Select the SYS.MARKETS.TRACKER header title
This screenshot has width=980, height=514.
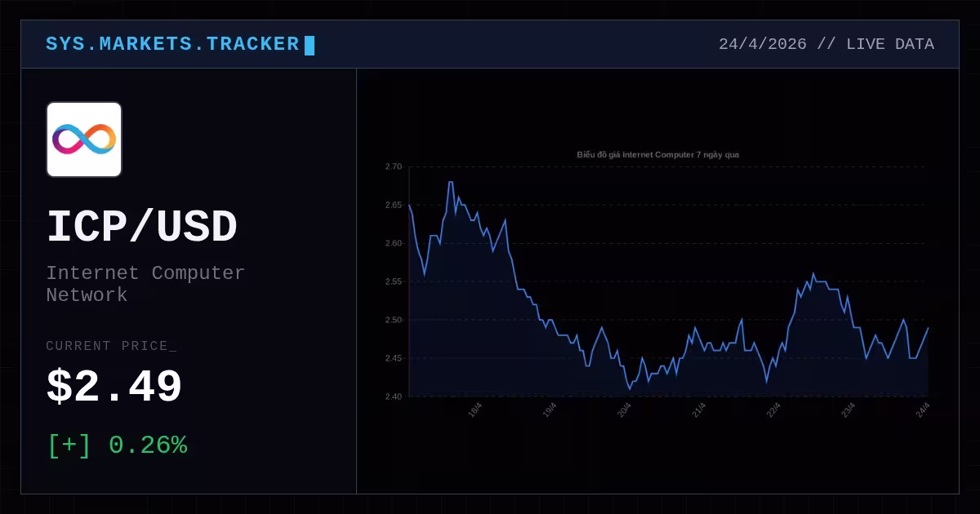point(172,44)
